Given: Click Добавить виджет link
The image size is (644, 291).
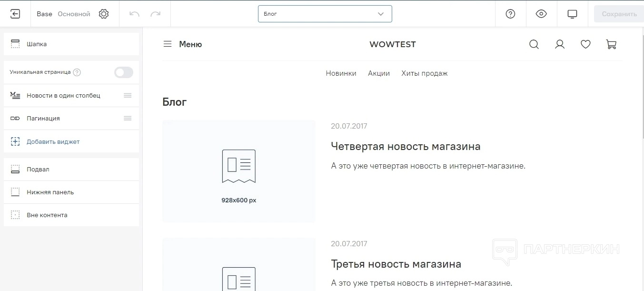Looking at the screenshot, I should click(53, 141).
